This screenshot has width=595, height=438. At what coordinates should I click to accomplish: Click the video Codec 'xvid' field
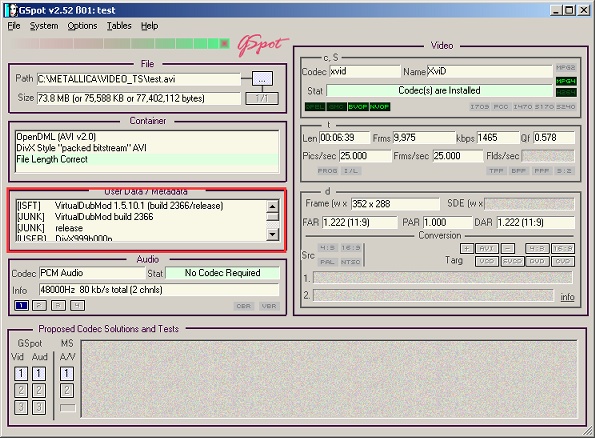pos(365,71)
